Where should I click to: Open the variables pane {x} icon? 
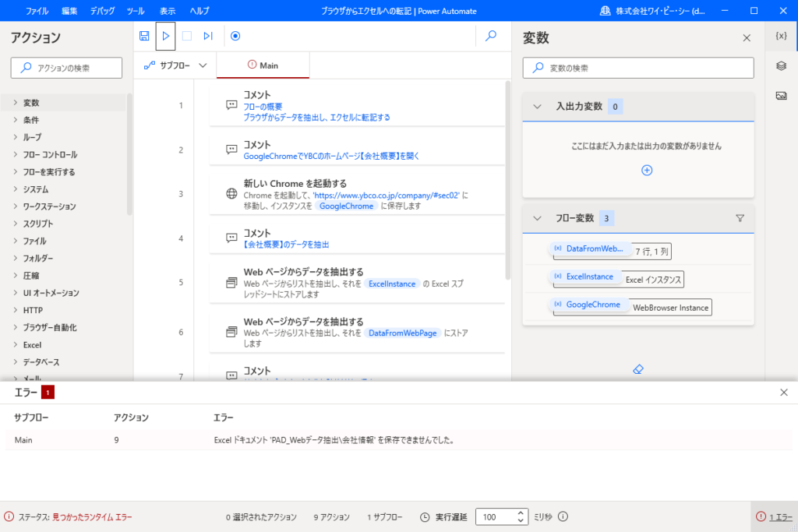coord(781,36)
